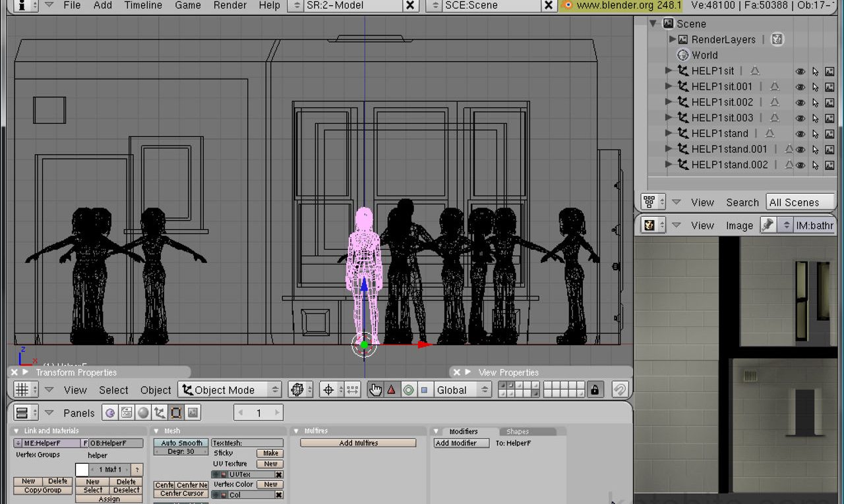The width and height of the screenshot is (844, 504).
Task: Open the Render menu
Action: coord(229,5)
